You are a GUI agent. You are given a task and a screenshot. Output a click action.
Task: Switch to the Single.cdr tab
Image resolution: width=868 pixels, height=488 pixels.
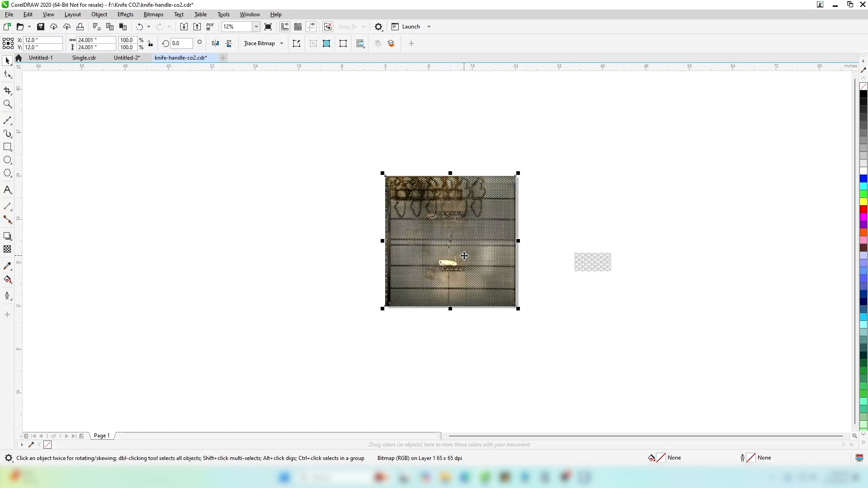(84, 58)
